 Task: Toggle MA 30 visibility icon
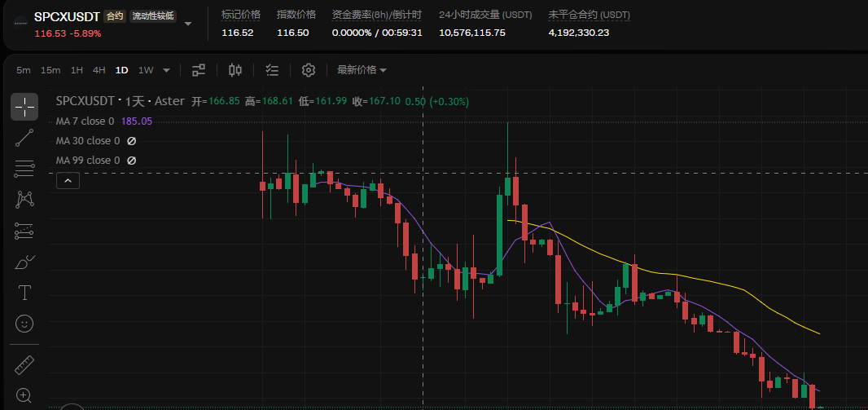(131, 141)
